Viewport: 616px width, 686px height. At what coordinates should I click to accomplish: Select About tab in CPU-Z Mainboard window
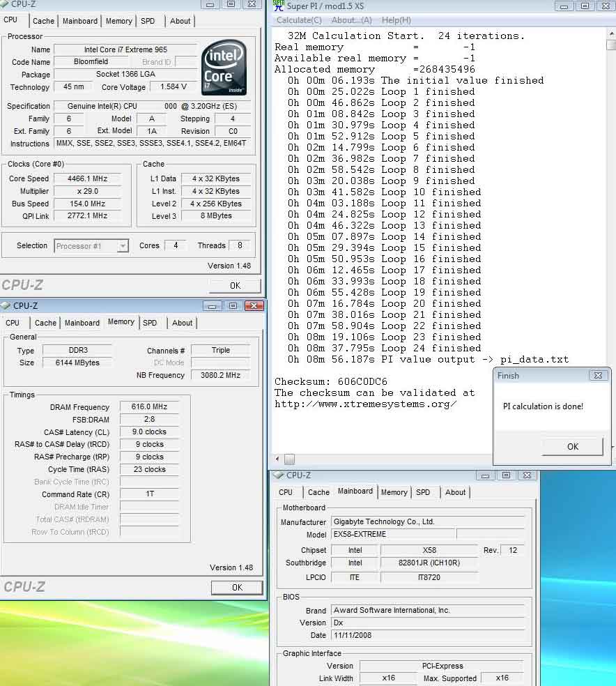(x=455, y=492)
